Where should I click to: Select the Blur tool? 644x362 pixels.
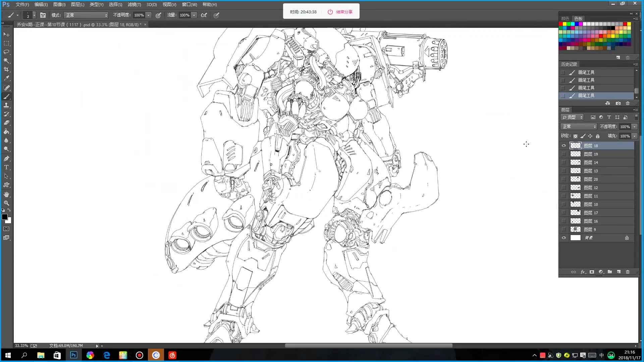tap(6, 140)
